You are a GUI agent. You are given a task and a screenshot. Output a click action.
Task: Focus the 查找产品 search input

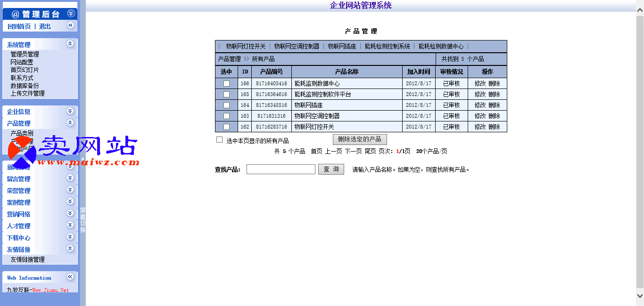[281, 169]
